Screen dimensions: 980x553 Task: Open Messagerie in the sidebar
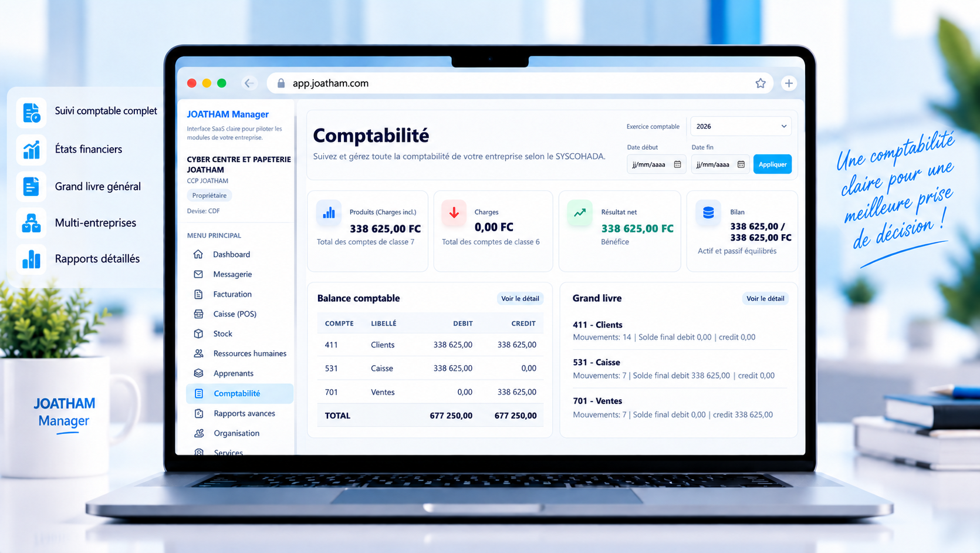239,274
